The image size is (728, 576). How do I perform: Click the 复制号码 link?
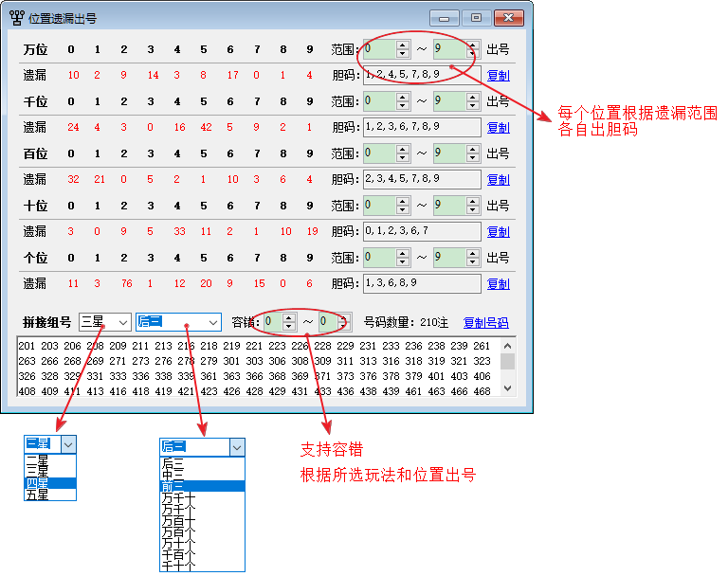coord(485,323)
